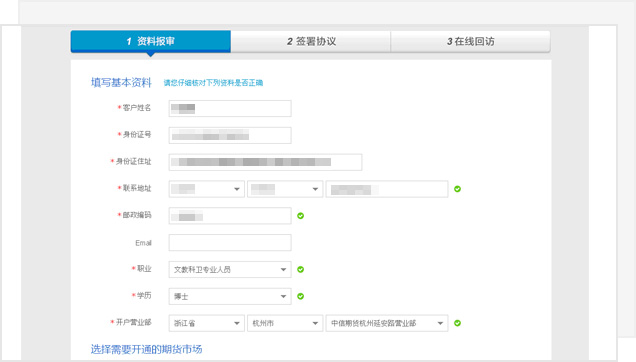Click the 身份证住址 input field
636x362 pixels.
pyautogui.click(x=265, y=162)
